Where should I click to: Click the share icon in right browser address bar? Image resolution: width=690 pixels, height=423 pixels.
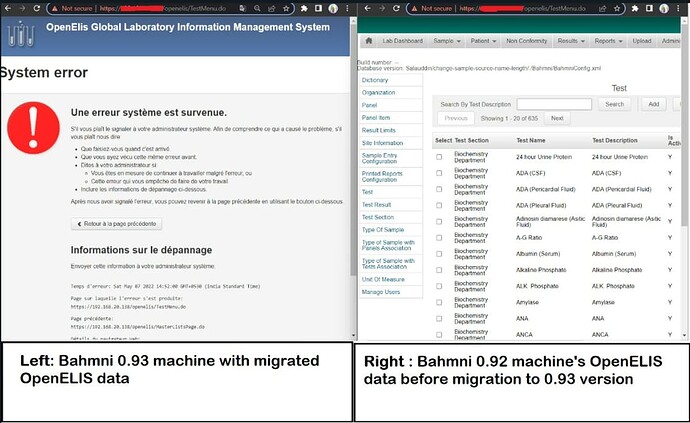point(602,8)
